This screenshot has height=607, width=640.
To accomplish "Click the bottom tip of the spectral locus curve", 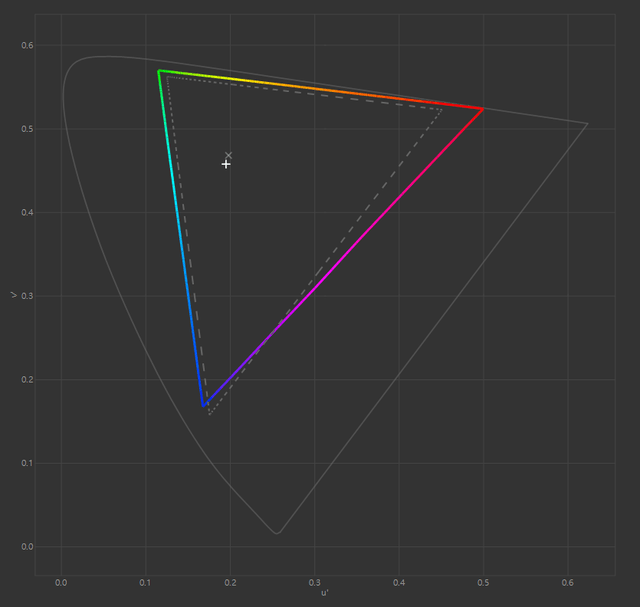I will click(x=277, y=533).
